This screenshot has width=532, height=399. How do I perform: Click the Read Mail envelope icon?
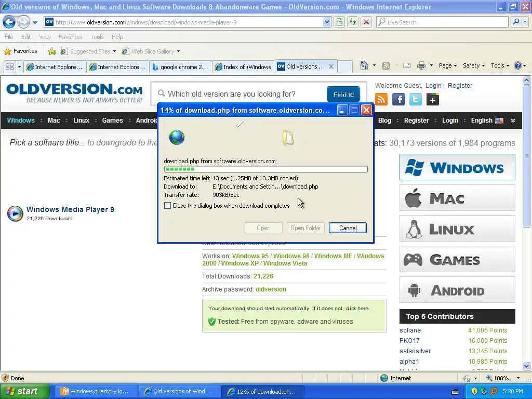407,65
